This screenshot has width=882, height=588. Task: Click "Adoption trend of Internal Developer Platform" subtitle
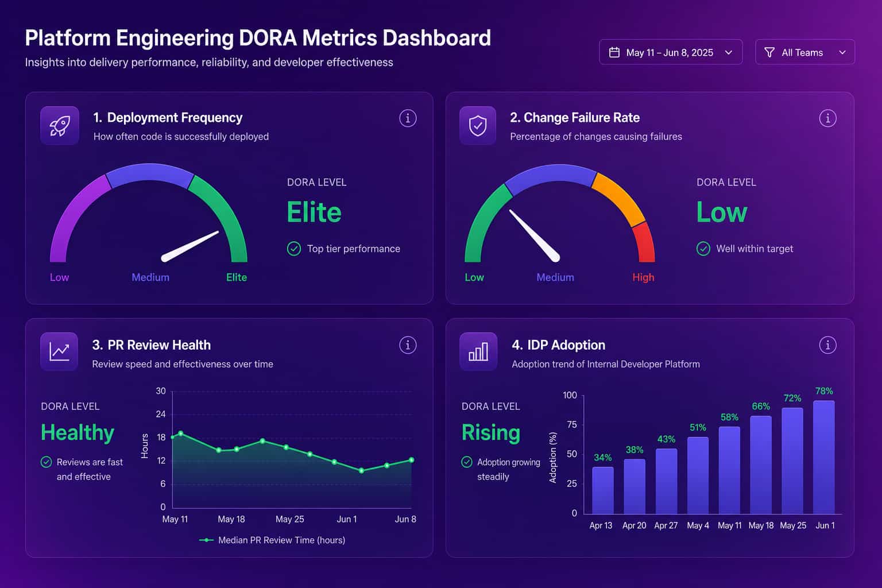pos(606,364)
